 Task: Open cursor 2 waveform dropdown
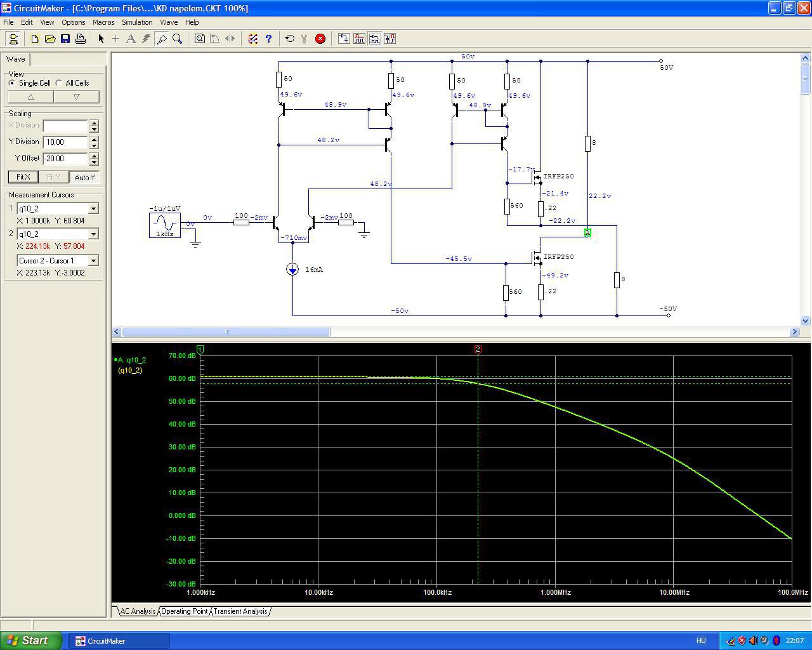click(93, 234)
